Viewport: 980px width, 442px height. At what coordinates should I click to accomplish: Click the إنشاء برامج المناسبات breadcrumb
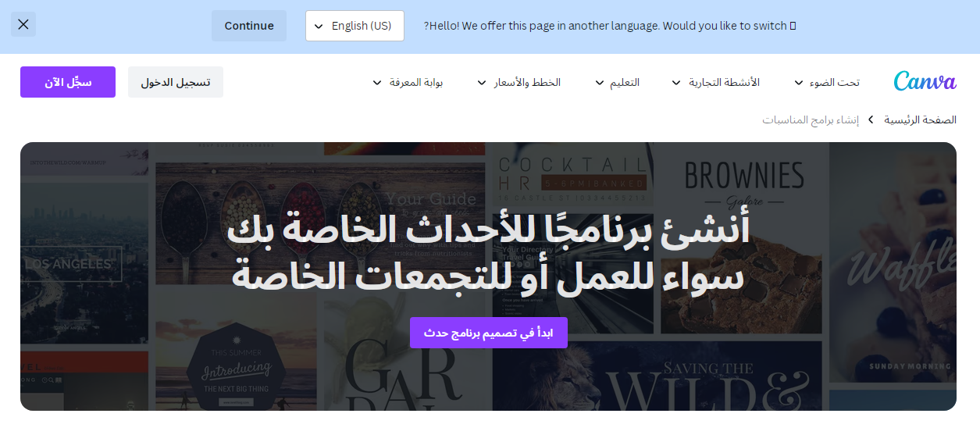(x=811, y=120)
